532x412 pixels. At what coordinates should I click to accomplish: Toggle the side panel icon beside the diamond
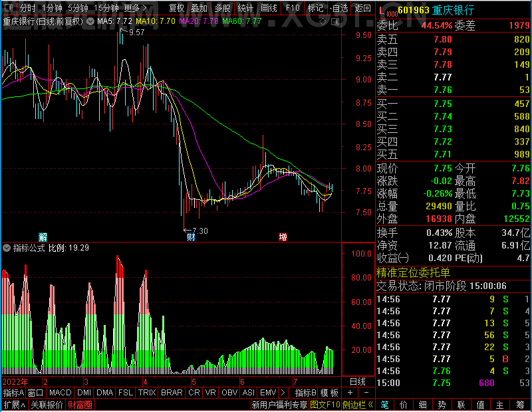[x=335, y=22]
